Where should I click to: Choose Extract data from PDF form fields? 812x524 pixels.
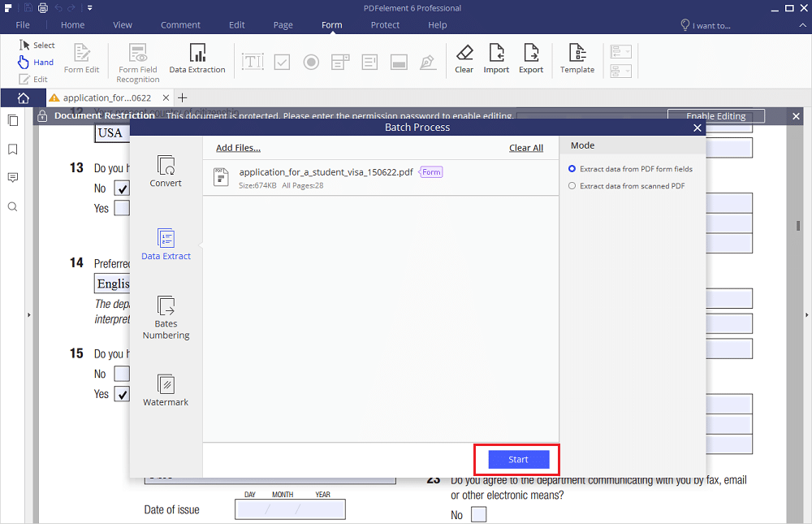(630, 169)
